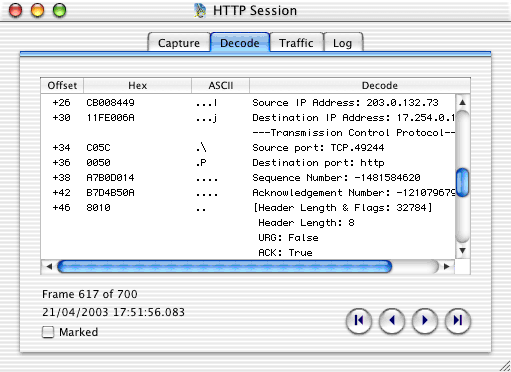Click offset +38 cell
Screen dimensions: 511x372
[x=61, y=178]
